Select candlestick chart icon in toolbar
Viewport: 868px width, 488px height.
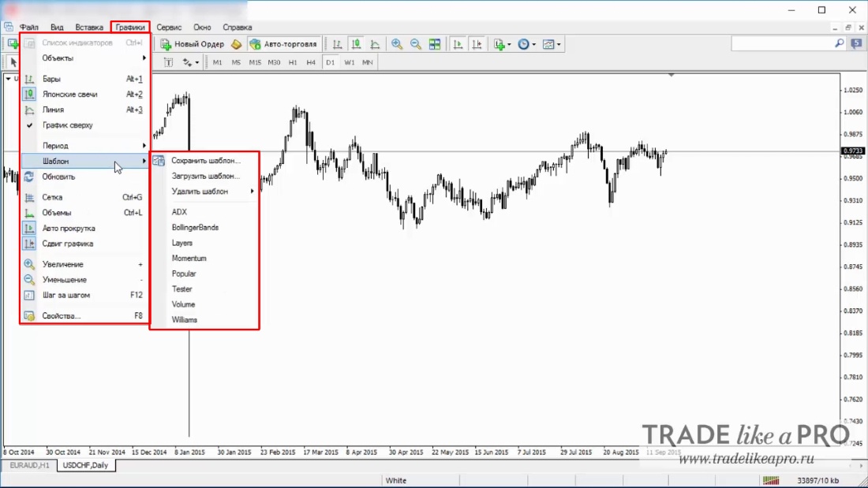pos(356,44)
